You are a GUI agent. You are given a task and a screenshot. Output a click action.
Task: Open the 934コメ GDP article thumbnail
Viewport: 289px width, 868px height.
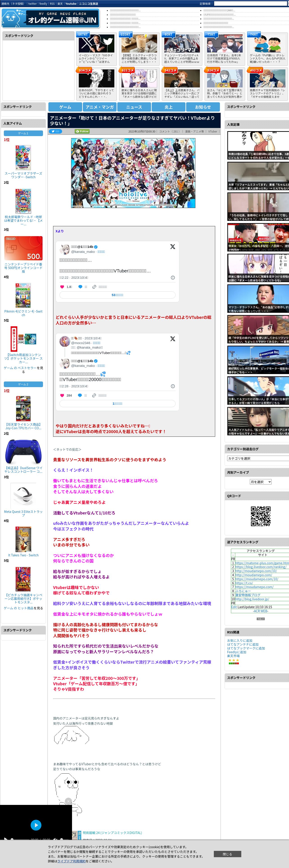pyautogui.click(x=96, y=78)
